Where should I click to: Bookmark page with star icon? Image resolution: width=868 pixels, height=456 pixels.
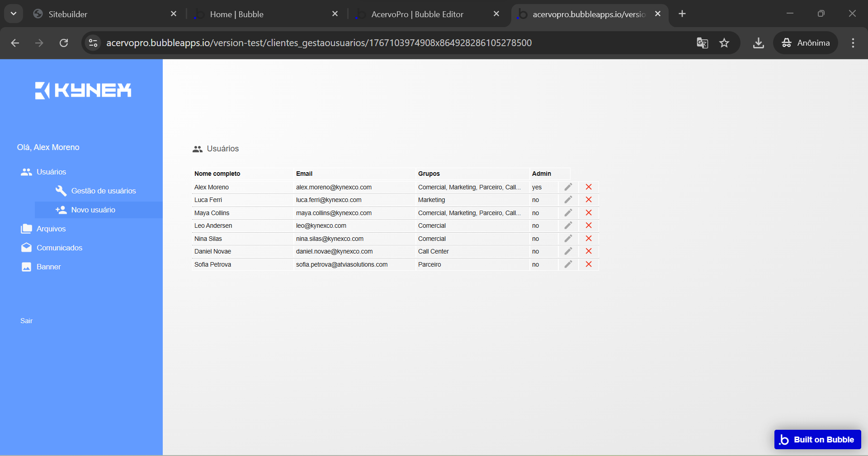pos(724,43)
